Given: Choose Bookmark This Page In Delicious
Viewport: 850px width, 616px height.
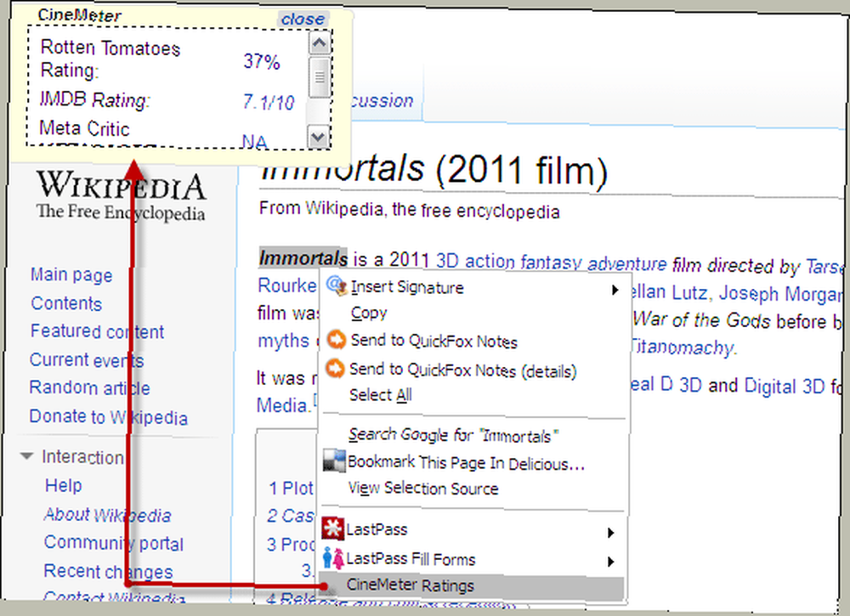Looking at the screenshot, I should click(466, 463).
